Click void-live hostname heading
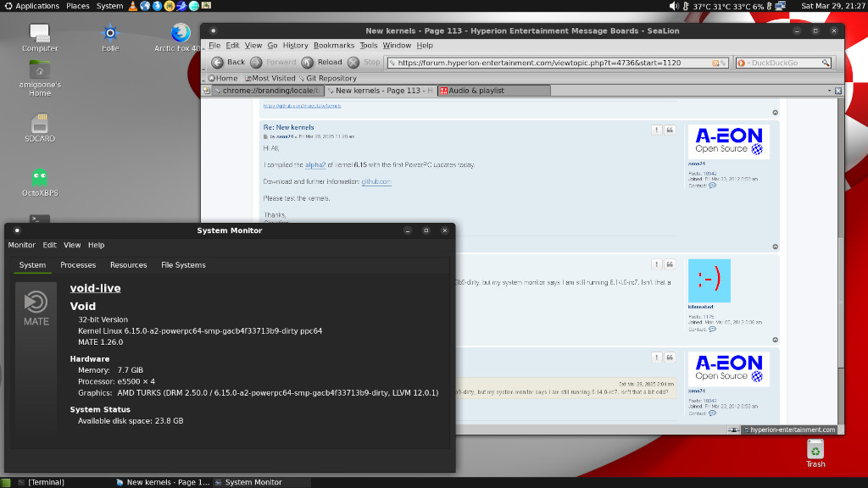 [x=95, y=288]
